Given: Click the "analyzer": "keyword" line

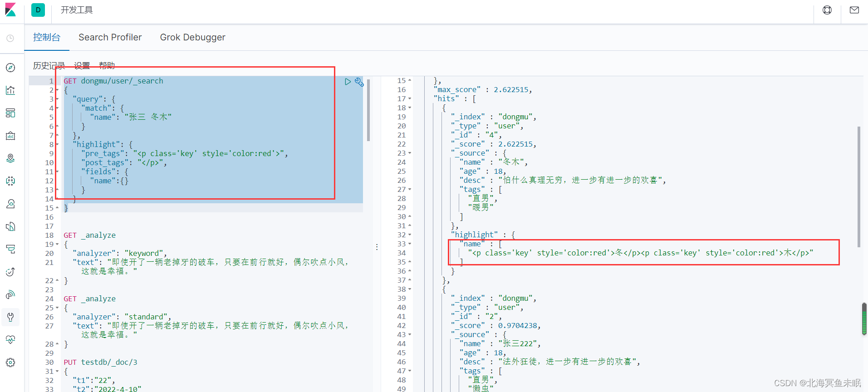Looking at the screenshot, I should pyautogui.click(x=120, y=254).
